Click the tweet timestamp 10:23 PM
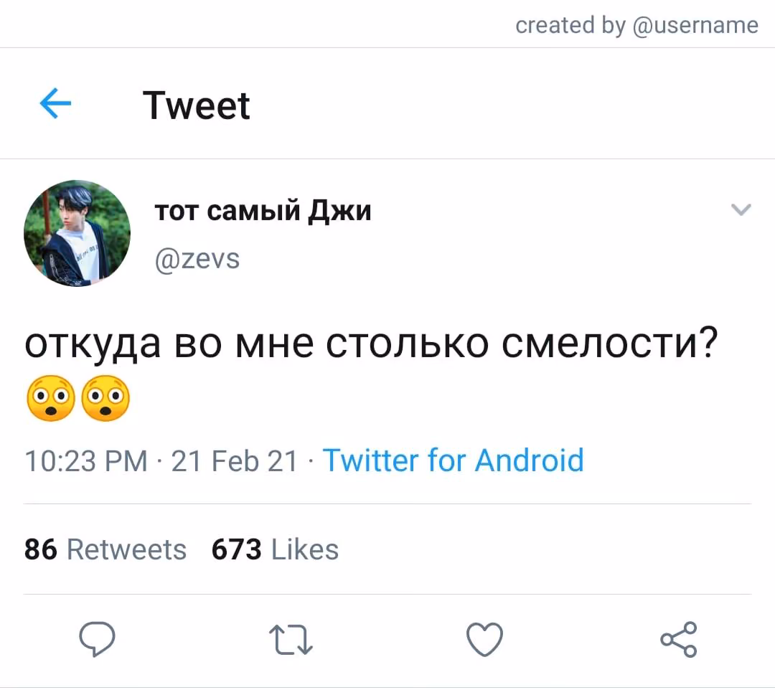775x700 pixels. tap(86, 461)
